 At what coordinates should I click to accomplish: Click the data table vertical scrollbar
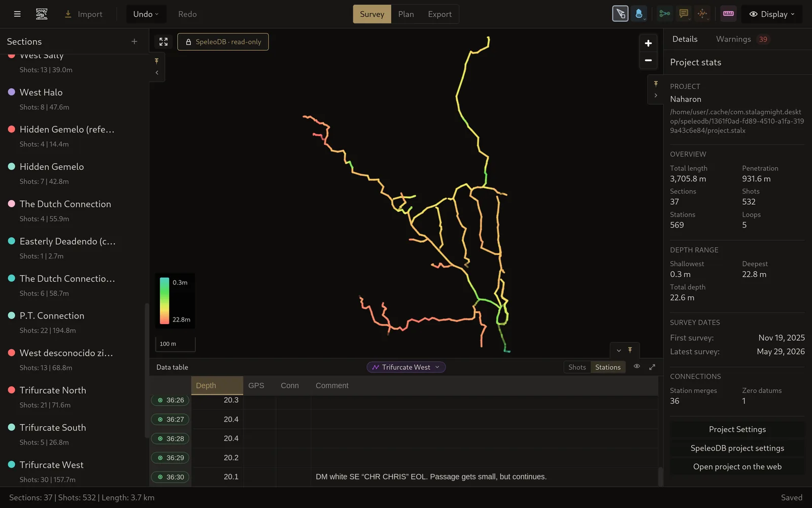click(660, 477)
